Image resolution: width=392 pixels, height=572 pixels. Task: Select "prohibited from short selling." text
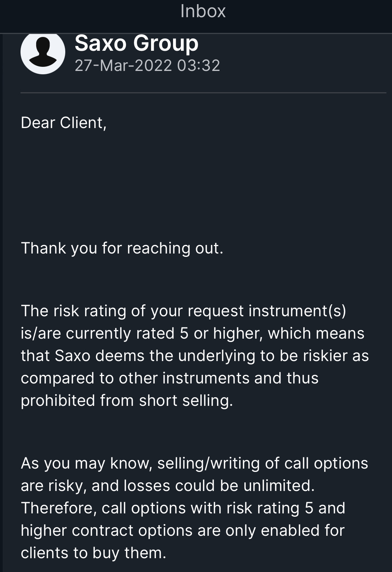(127, 401)
